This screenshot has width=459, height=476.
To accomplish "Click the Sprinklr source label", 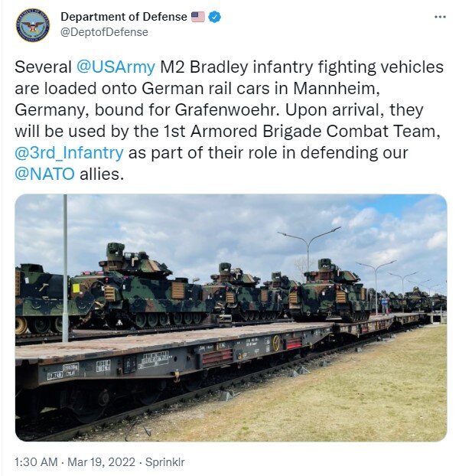I will 164,462.
